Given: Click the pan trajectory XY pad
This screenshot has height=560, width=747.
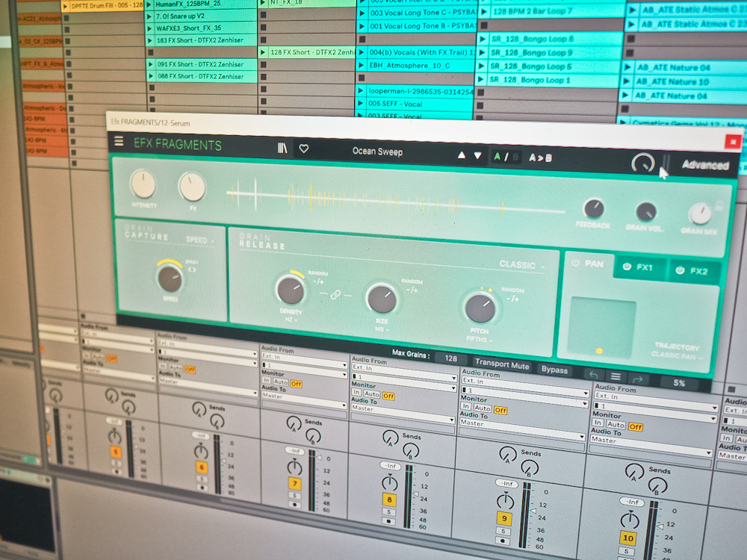Looking at the screenshot, I should [x=601, y=327].
